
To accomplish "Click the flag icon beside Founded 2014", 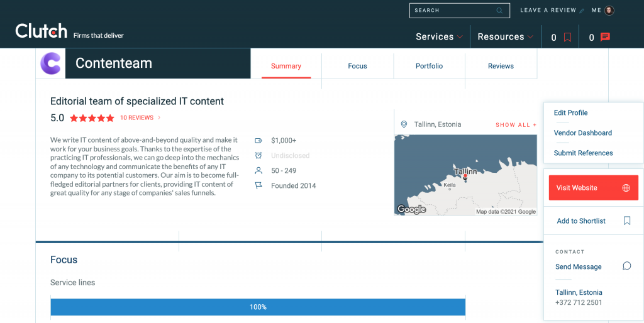I will pyautogui.click(x=258, y=185).
